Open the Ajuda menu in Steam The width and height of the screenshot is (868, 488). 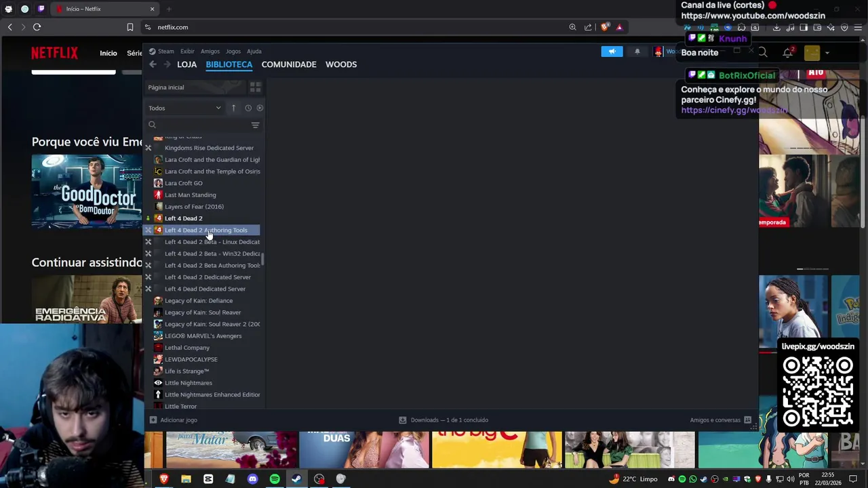coord(254,52)
